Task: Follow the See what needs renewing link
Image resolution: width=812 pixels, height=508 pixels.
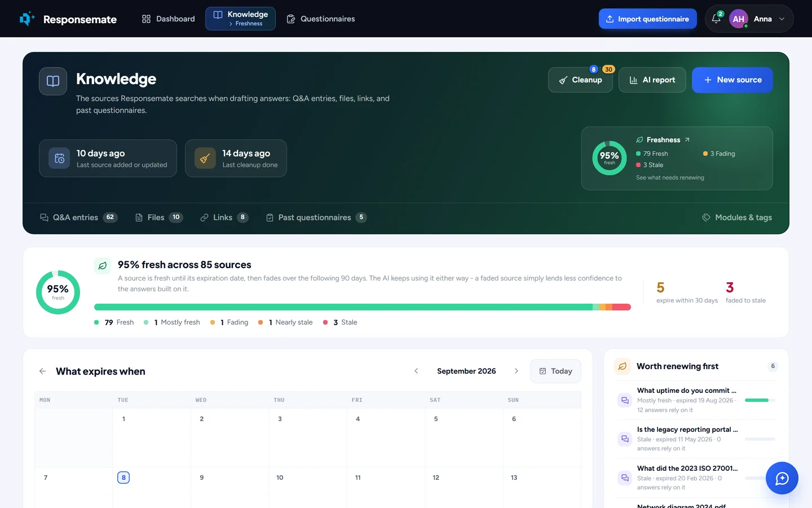Action: point(670,178)
